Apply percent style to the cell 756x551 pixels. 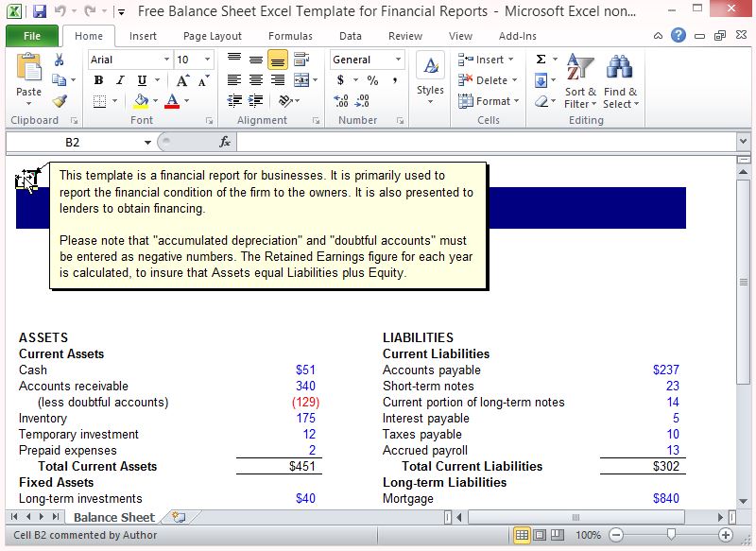[372, 80]
